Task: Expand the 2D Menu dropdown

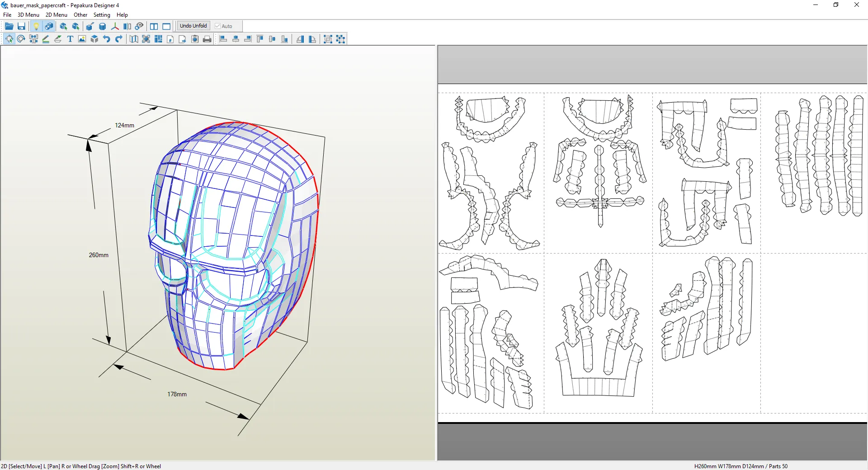Action: [x=56, y=15]
